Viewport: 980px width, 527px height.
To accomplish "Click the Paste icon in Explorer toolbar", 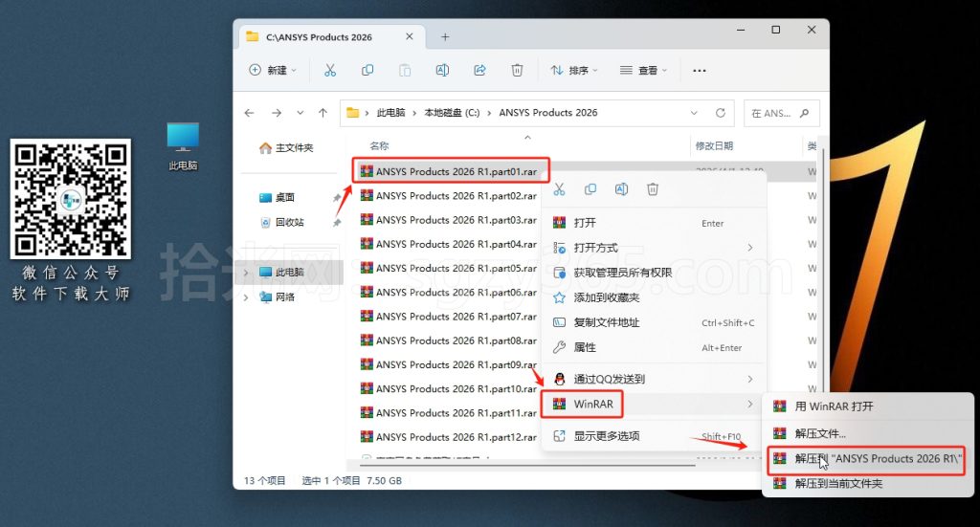I will click(x=405, y=71).
